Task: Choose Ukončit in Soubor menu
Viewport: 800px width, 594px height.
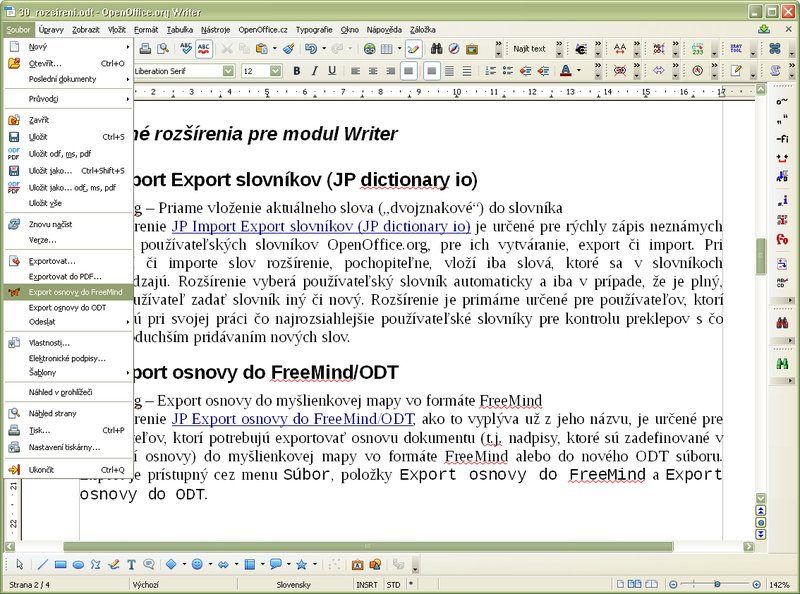Action: point(68,469)
